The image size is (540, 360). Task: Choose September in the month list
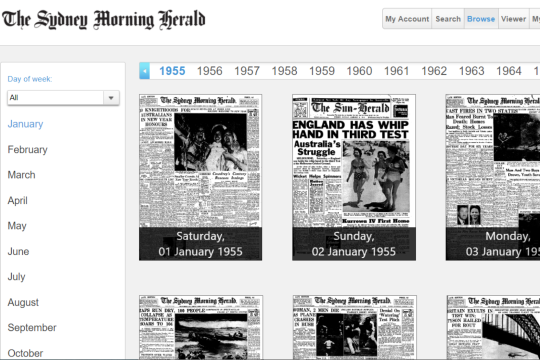point(32,328)
